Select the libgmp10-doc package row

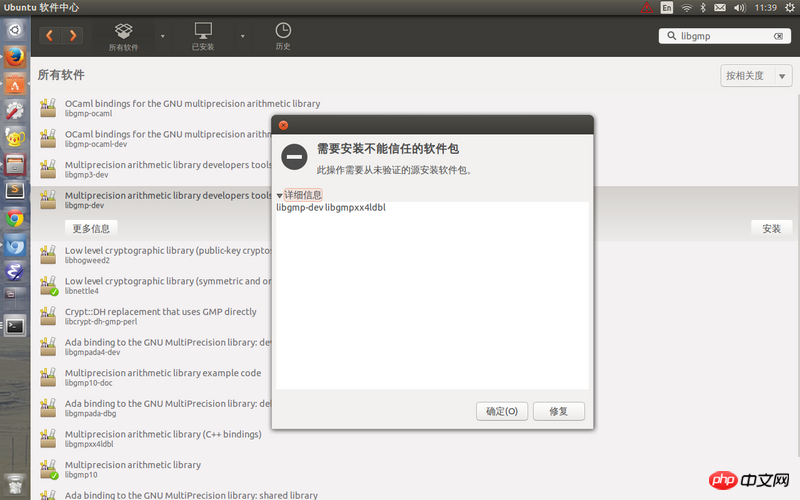coord(153,377)
